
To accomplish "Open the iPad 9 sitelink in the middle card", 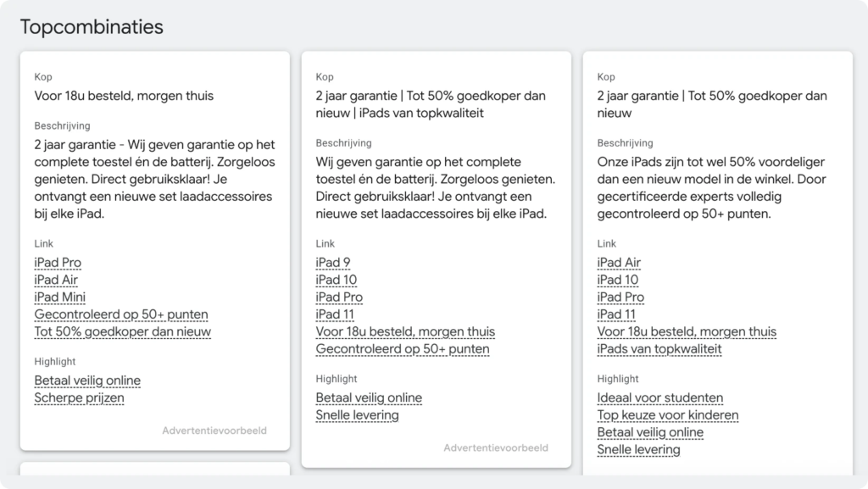I will (x=334, y=263).
